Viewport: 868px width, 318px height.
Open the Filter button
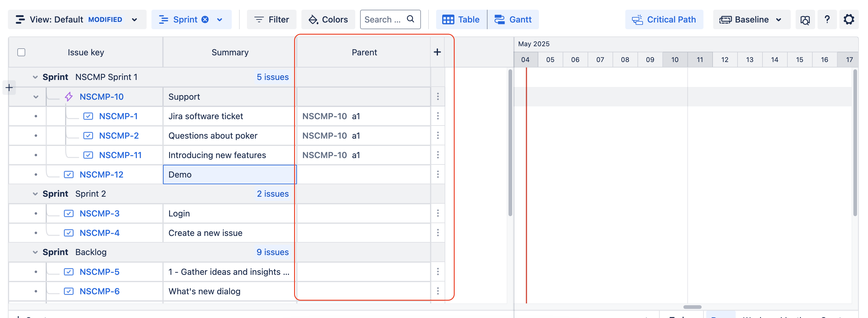click(271, 19)
